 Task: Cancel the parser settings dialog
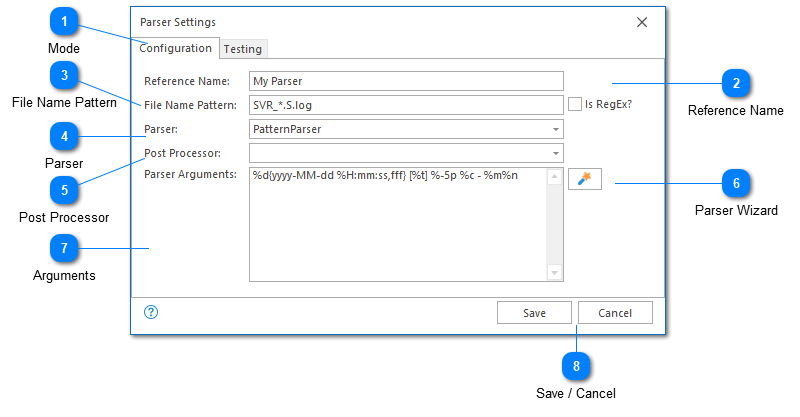click(x=615, y=313)
